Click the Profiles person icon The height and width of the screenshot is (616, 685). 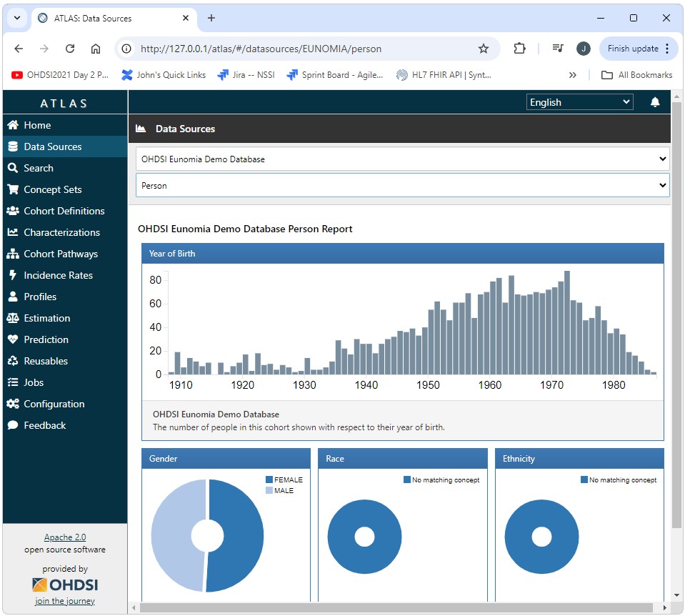tap(13, 297)
